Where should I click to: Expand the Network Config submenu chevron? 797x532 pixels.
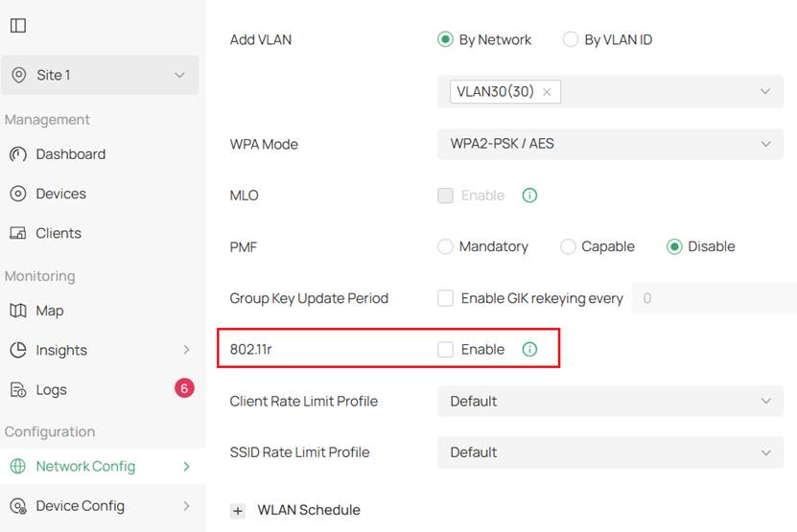pyautogui.click(x=187, y=466)
